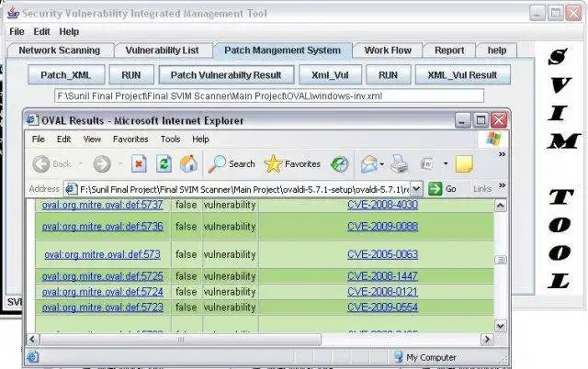This screenshot has width=588, height=369.
Task: Go to the Home page icon
Action: click(x=188, y=163)
